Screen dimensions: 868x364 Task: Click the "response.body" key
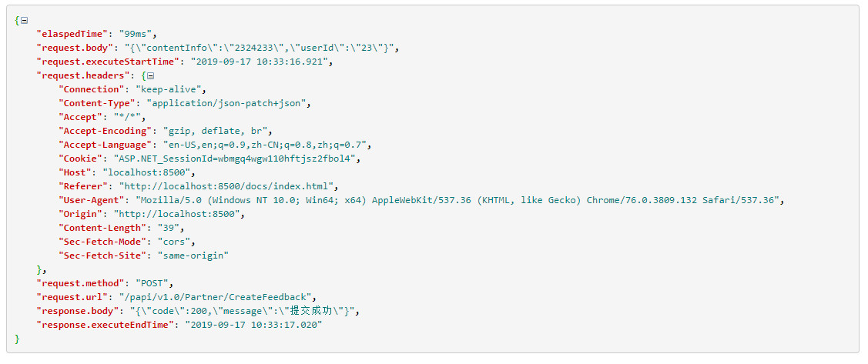pos(78,311)
